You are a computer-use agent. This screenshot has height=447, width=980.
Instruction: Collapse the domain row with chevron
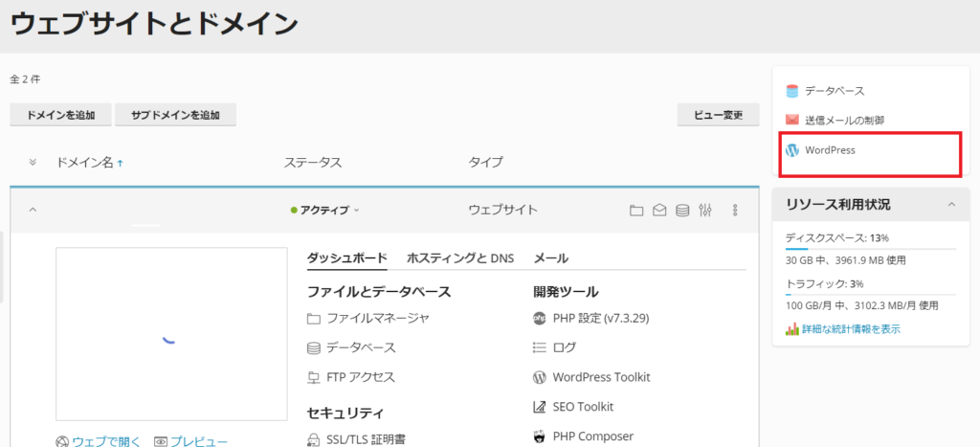click(33, 210)
